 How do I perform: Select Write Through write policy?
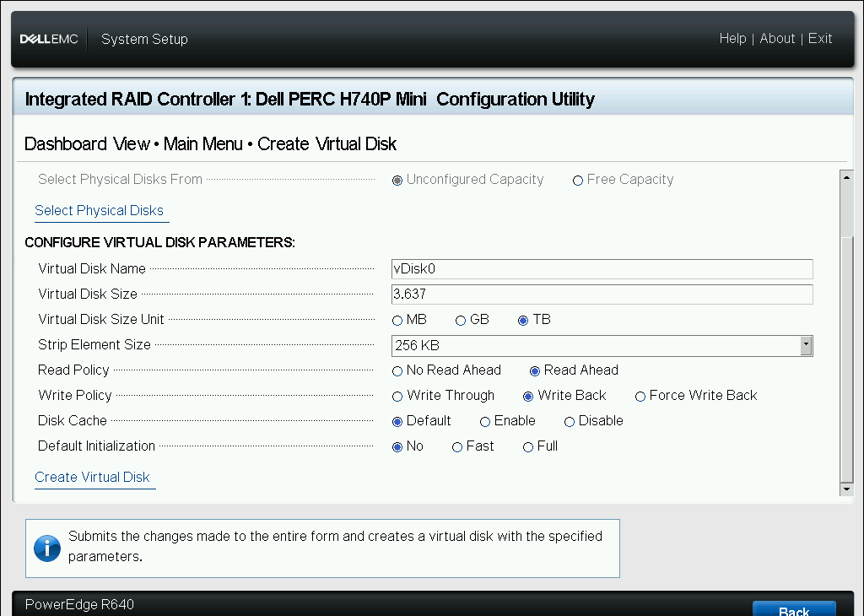click(397, 396)
